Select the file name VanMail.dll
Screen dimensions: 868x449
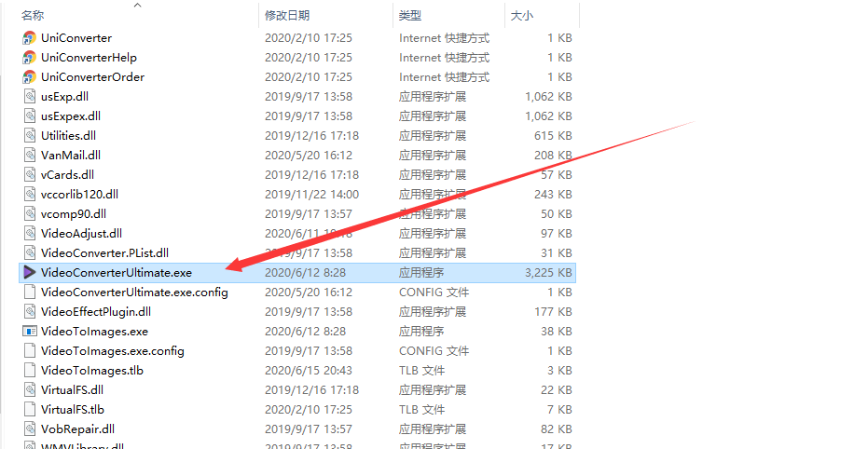[71, 156]
